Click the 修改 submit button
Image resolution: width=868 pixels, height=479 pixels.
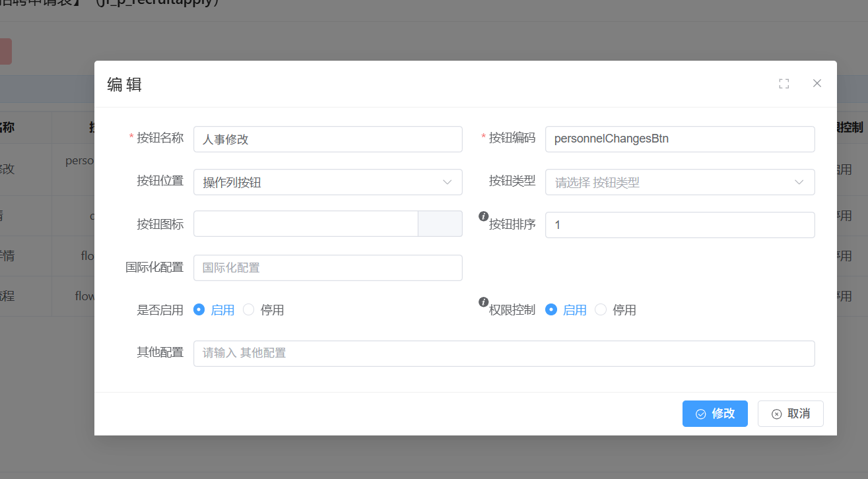[715, 414]
